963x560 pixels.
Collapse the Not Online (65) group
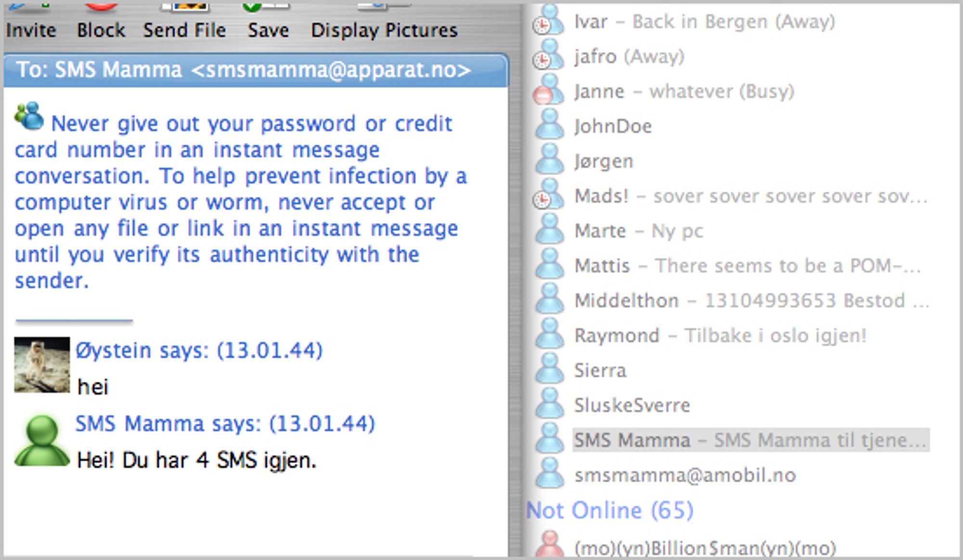pyautogui.click(x=610, y=510)
